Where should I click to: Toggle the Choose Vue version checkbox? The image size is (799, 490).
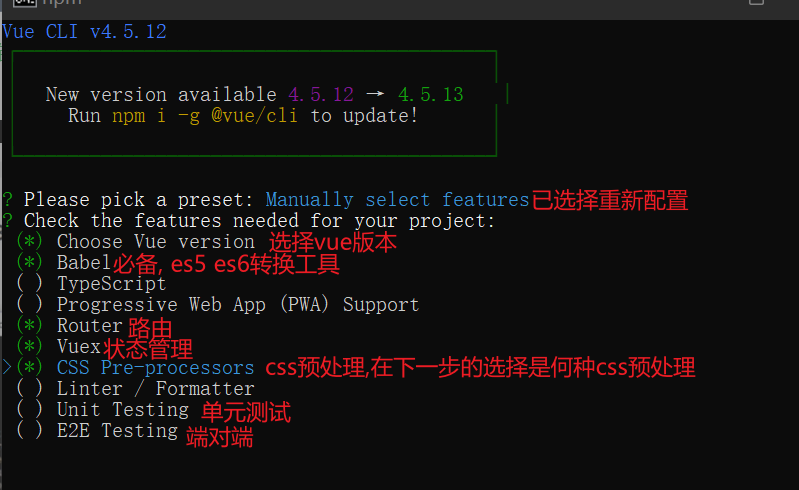30,242
